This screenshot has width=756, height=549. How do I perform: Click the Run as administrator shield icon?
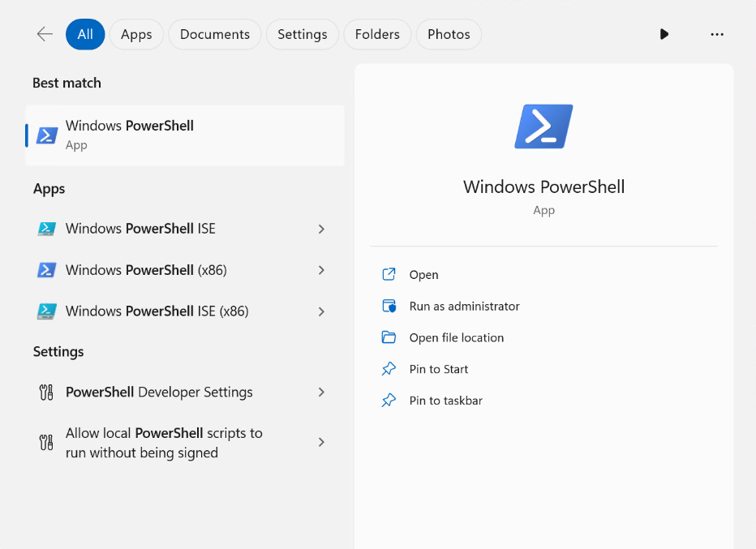tap(389, 306)
